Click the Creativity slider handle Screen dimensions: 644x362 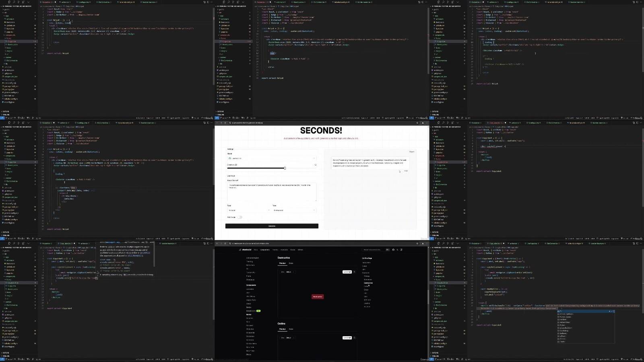285,168
